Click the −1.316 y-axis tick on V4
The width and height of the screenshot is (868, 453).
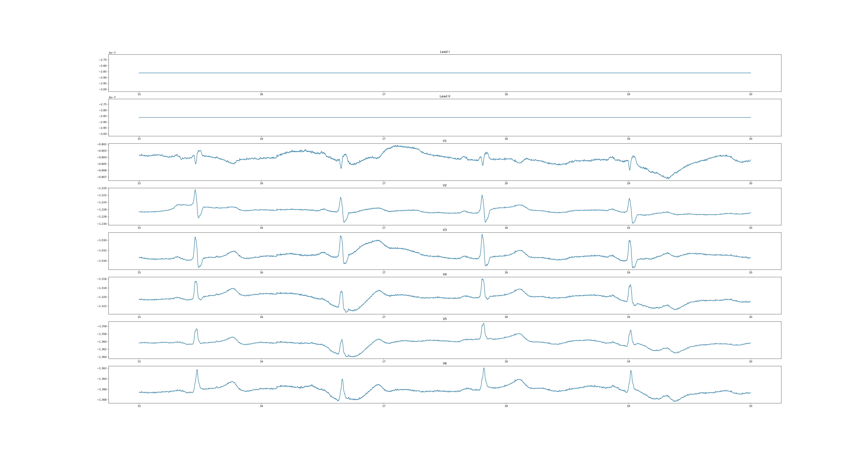102,279
